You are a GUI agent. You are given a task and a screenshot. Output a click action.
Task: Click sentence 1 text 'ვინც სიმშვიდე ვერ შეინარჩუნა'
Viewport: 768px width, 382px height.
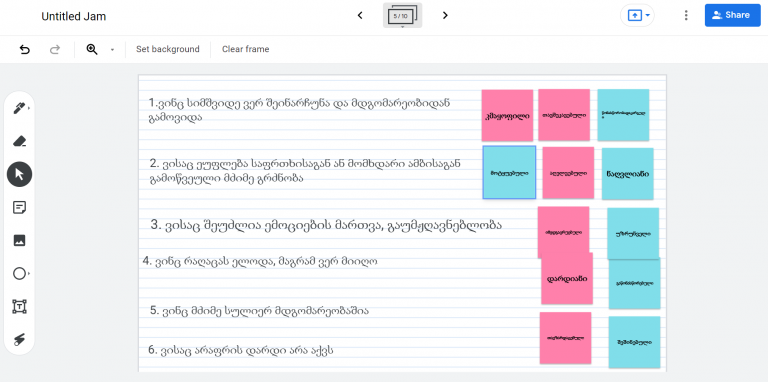click(245, 103)
